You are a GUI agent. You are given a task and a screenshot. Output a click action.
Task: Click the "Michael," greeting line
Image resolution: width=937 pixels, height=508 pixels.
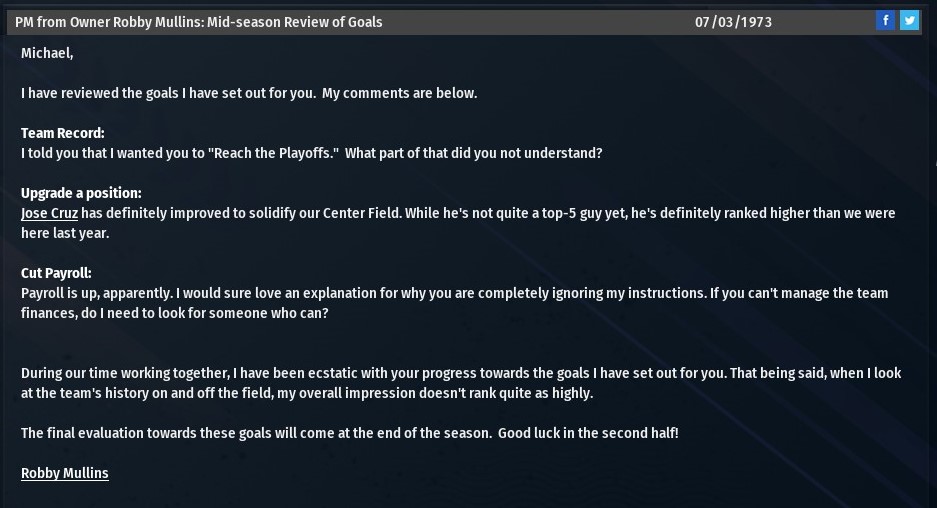tap(47, 53)
